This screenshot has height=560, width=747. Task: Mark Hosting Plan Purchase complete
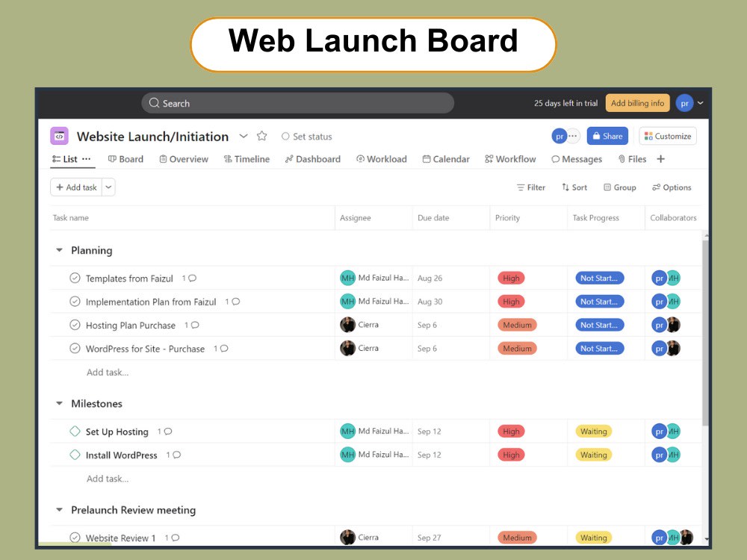click(x=75, y=326)
